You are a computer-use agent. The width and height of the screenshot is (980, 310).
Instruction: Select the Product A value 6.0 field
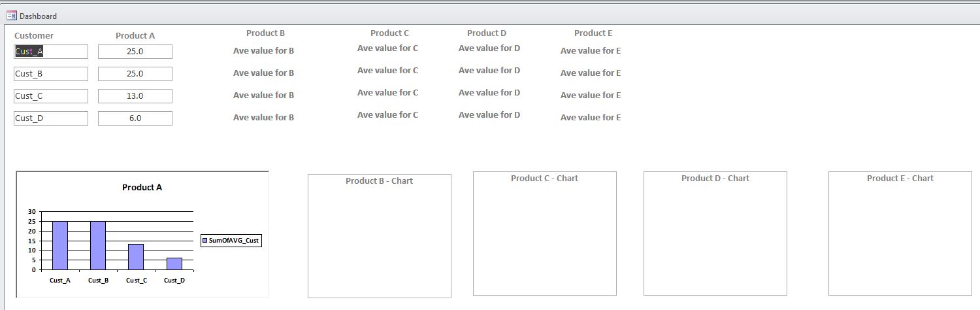tap(135, 118)
